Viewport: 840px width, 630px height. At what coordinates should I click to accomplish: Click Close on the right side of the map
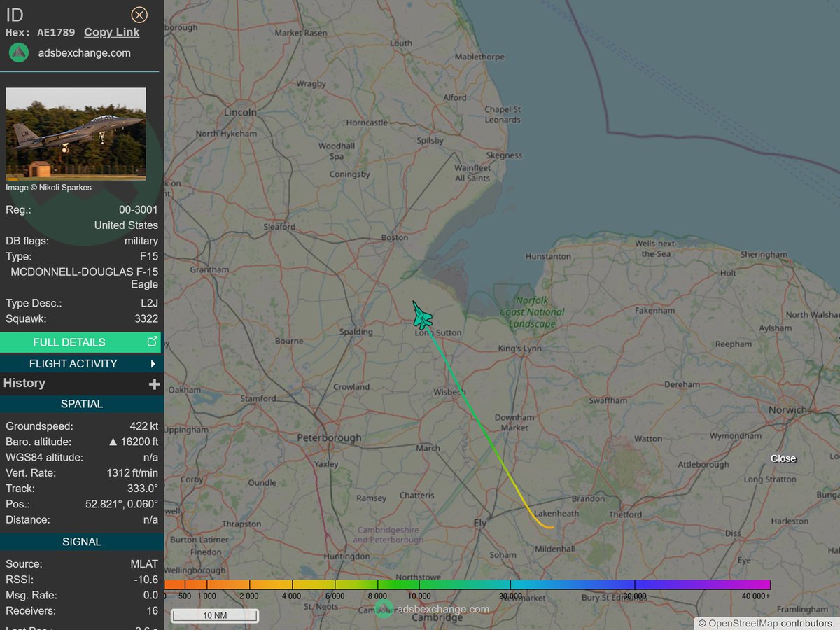pyautogui.click(x=783, y=458)
